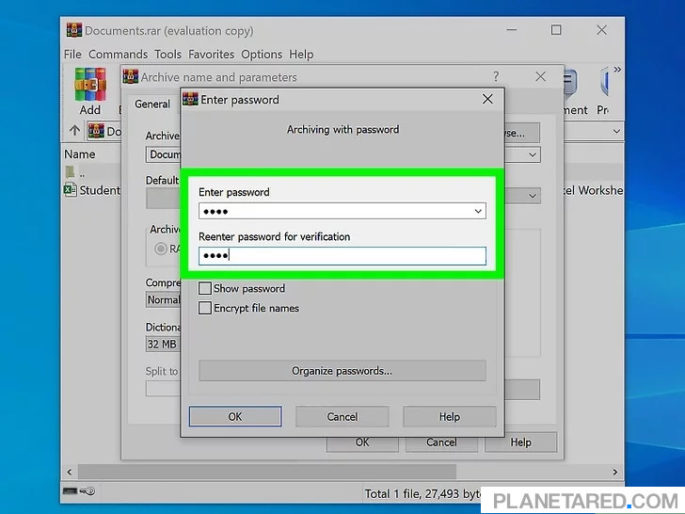Viewport: 685px width, 514px height.
Task: Click the Reenter password verification field
Action: tap(342, 256)
